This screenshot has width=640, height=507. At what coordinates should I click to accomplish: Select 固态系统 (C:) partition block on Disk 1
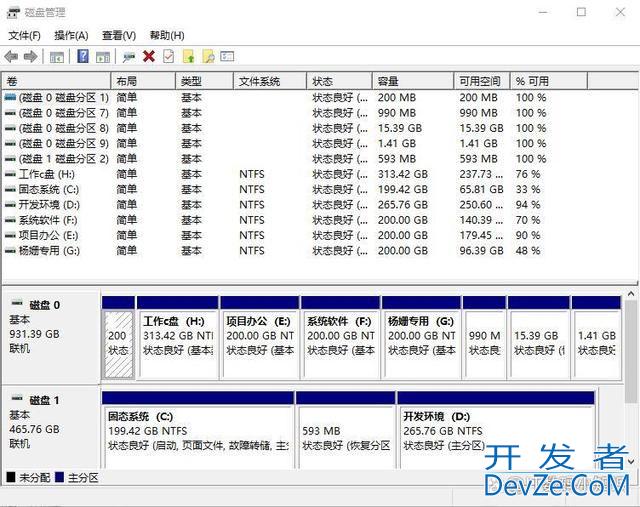coord(198,430)
